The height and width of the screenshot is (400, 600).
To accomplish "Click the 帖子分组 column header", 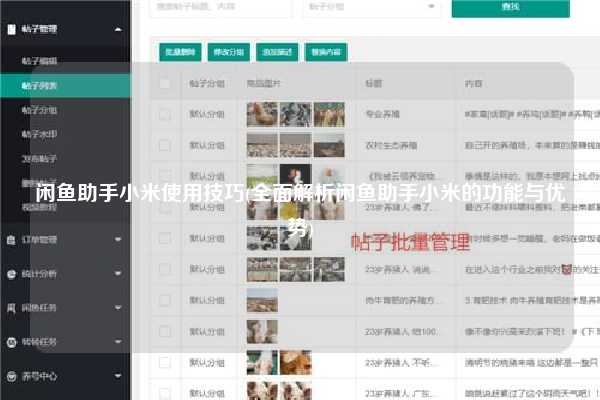I will tap(207, 84).
